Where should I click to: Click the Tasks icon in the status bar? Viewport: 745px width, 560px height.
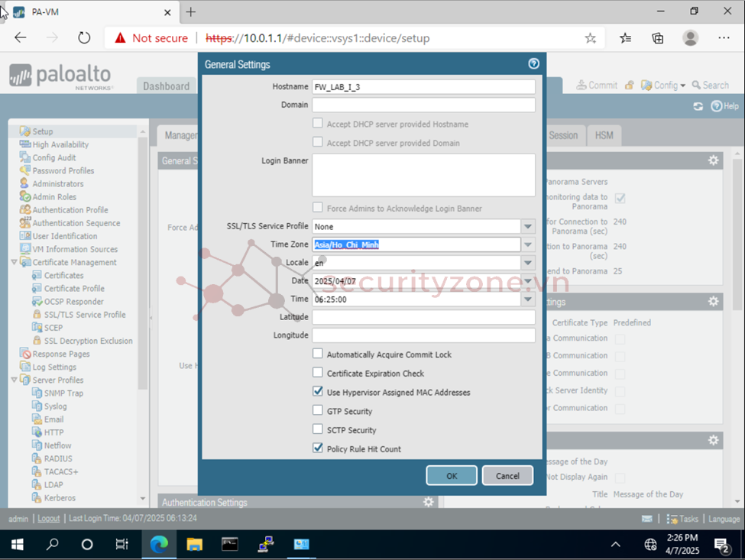click(672, 519)
